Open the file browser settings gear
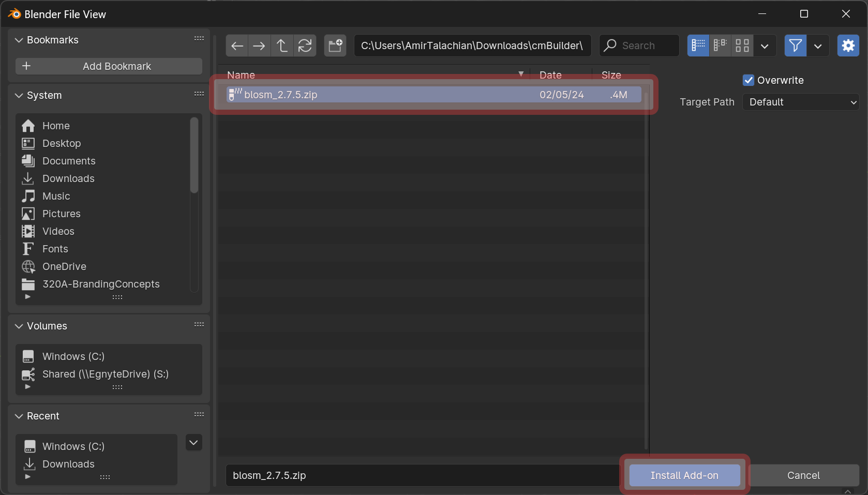Viewport: 868px width, 495px height. 848,46
